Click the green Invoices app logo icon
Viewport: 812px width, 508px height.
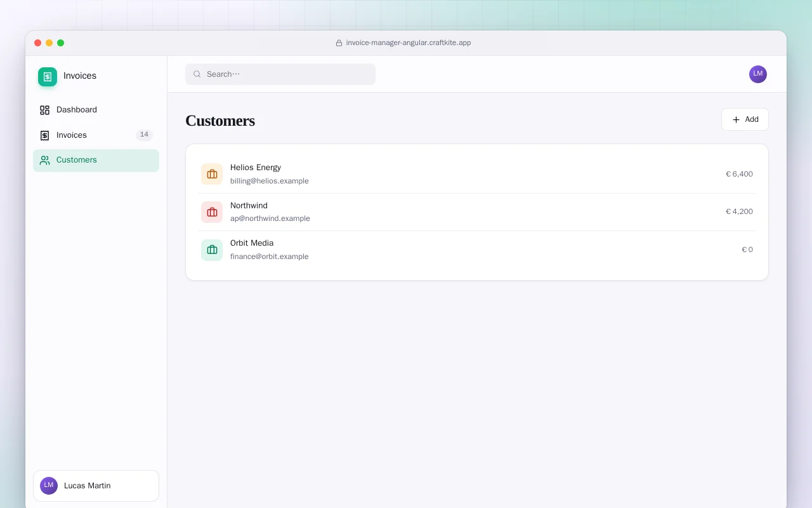[x=48, y=77]
